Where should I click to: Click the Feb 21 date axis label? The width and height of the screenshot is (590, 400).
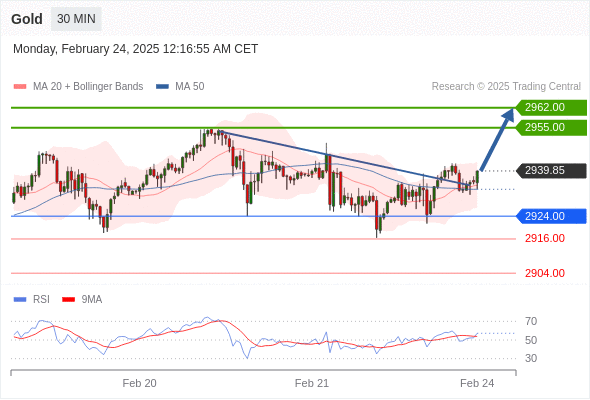tap(312, 383)
